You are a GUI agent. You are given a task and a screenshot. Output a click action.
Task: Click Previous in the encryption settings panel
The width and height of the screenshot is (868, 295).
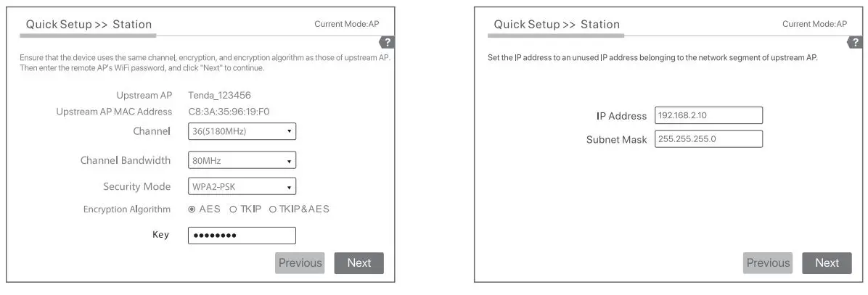point(300,263)
